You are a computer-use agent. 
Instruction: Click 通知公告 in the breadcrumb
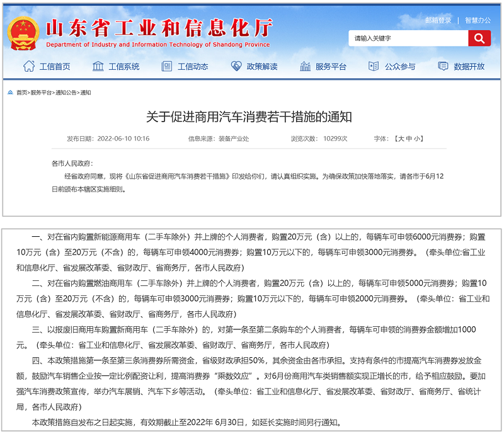click(x=66, y=93)
